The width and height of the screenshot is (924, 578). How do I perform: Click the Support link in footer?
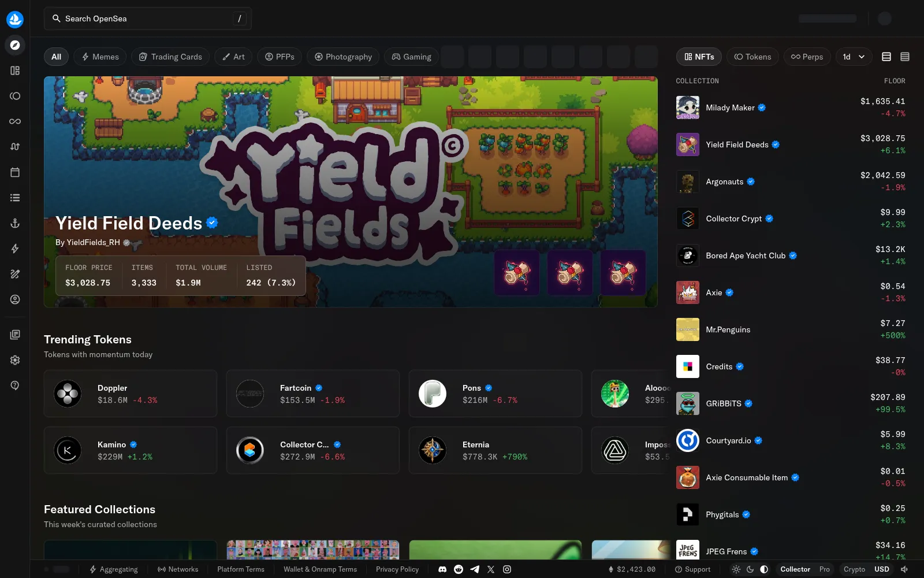(x=692, y=569)
